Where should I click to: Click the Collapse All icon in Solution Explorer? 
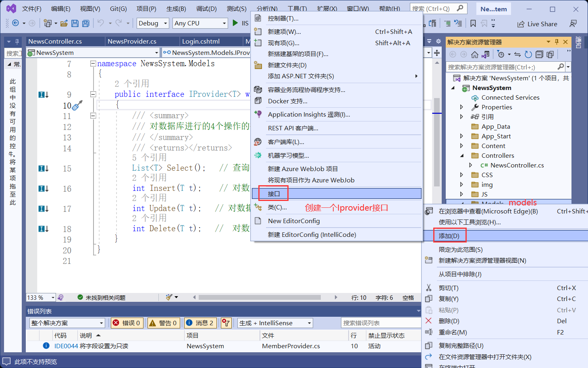(539, 54)
